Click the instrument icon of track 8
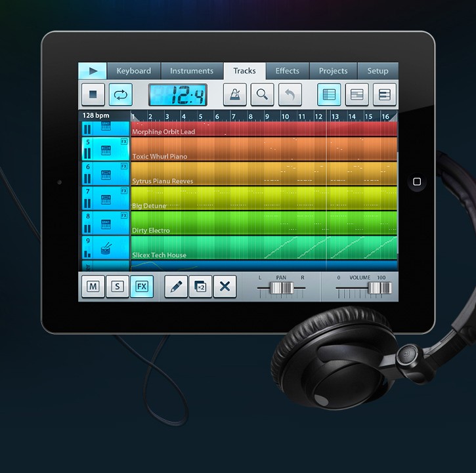 point(106,224)
